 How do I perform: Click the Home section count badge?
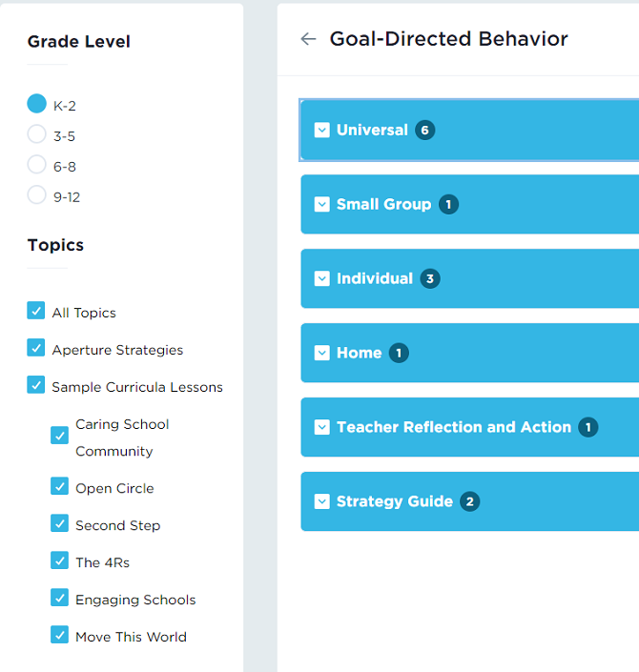click(399, 354)
